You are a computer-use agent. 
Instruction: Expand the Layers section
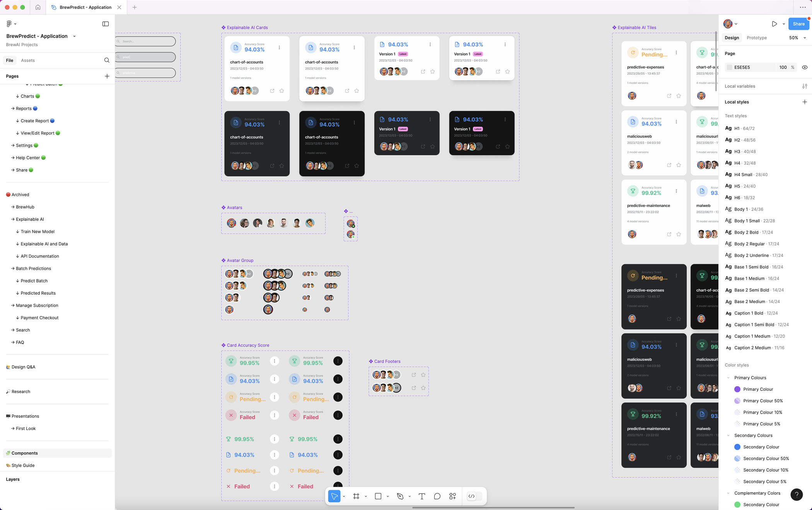(x=13, y=479)
